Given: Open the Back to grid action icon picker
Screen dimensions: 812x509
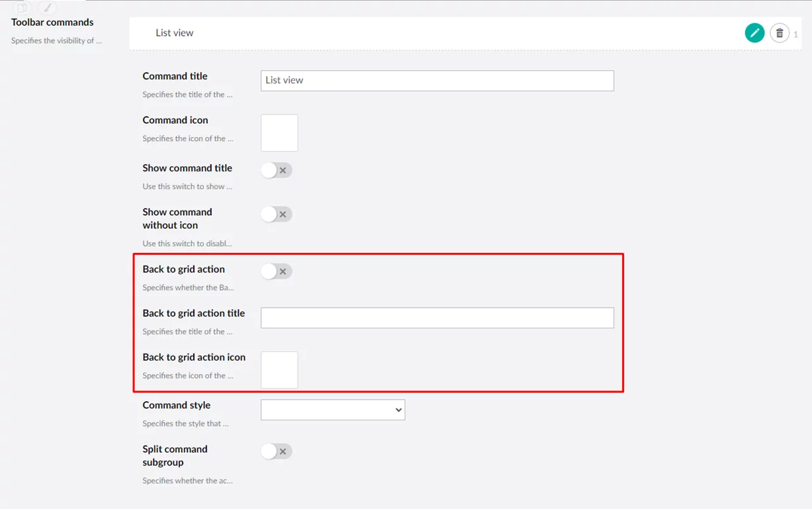Looking at the screenshot, I should click(x=279, y=369).
